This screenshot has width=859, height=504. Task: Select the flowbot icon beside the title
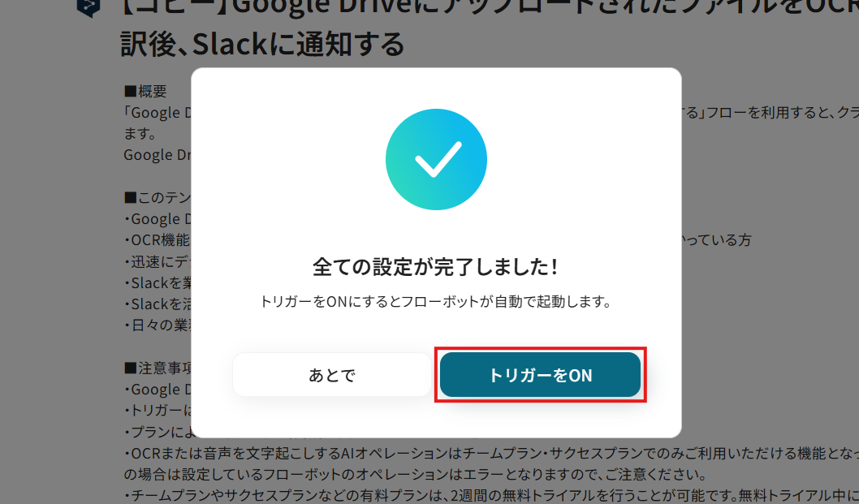click(x=88, y=6)
